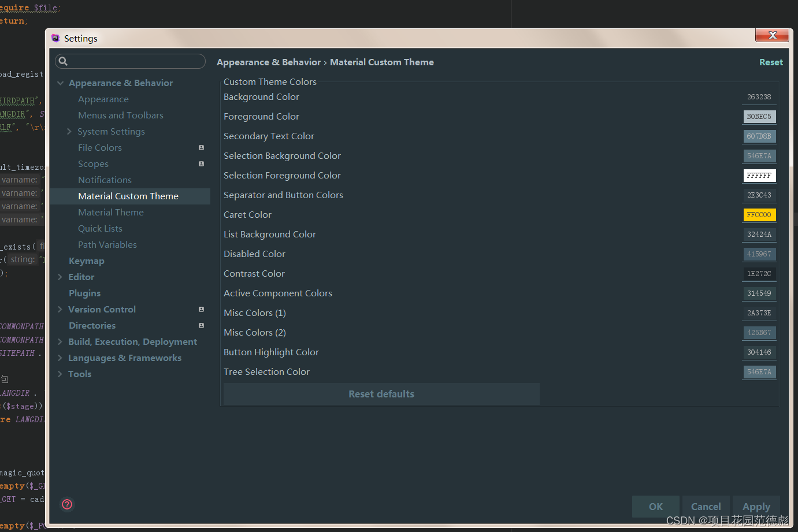Pick Misc Colors (1) swatch 2A373E
Viewport: 798px width, 532px height.
coord(759,313)
